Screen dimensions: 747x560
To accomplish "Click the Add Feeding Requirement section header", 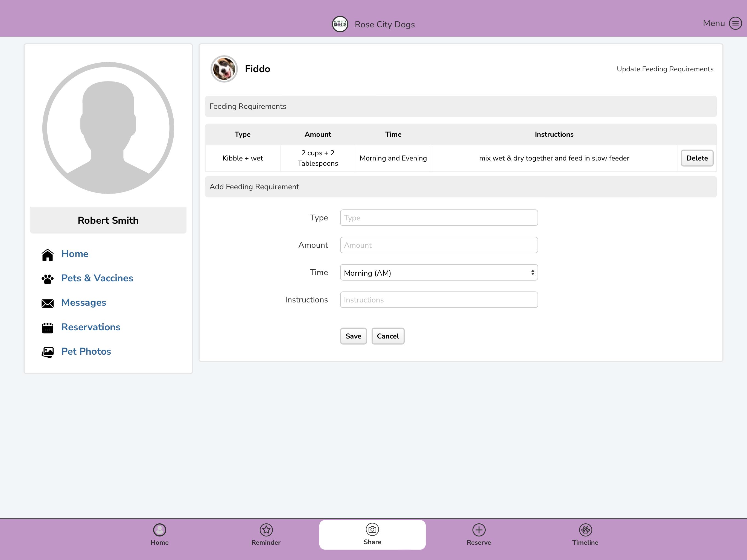I will point(461,187).
